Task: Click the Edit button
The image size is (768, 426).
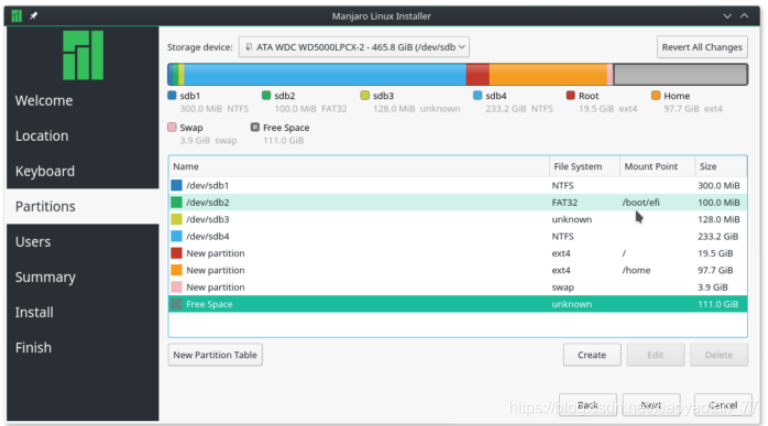Action: (x=655, y=355)
